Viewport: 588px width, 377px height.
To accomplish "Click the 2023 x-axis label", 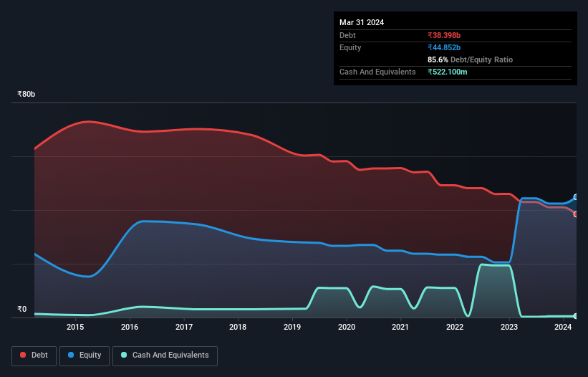I will [x=509, y=327].
